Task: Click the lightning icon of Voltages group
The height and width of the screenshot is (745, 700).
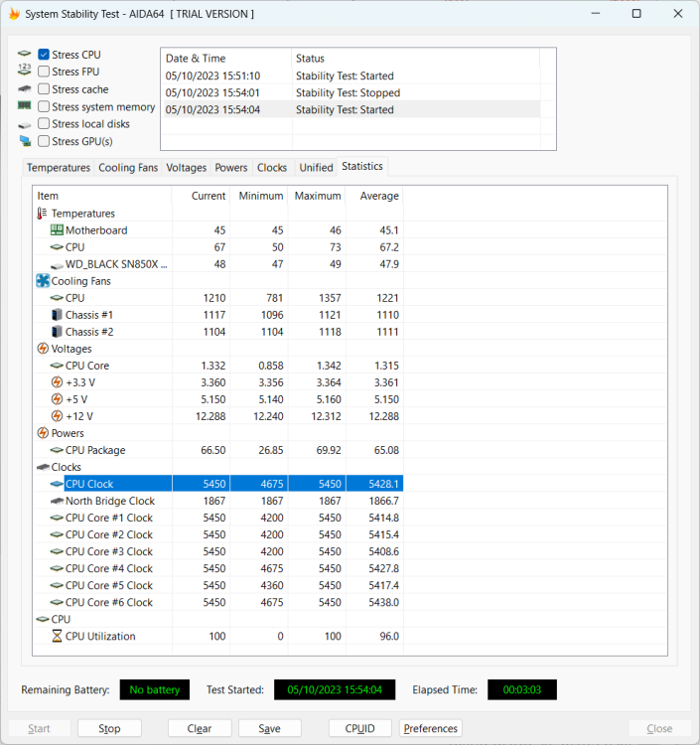Action: point(43,349)
